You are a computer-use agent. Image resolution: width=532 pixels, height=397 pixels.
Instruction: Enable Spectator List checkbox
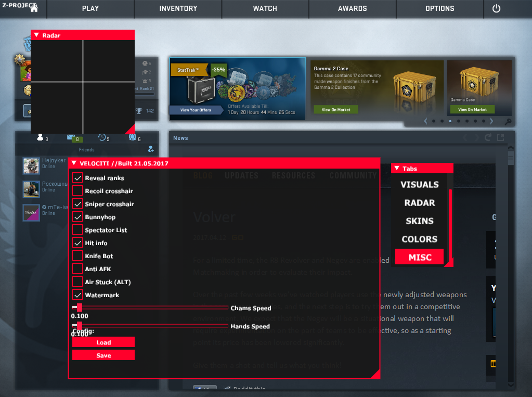tap(77, 229)
